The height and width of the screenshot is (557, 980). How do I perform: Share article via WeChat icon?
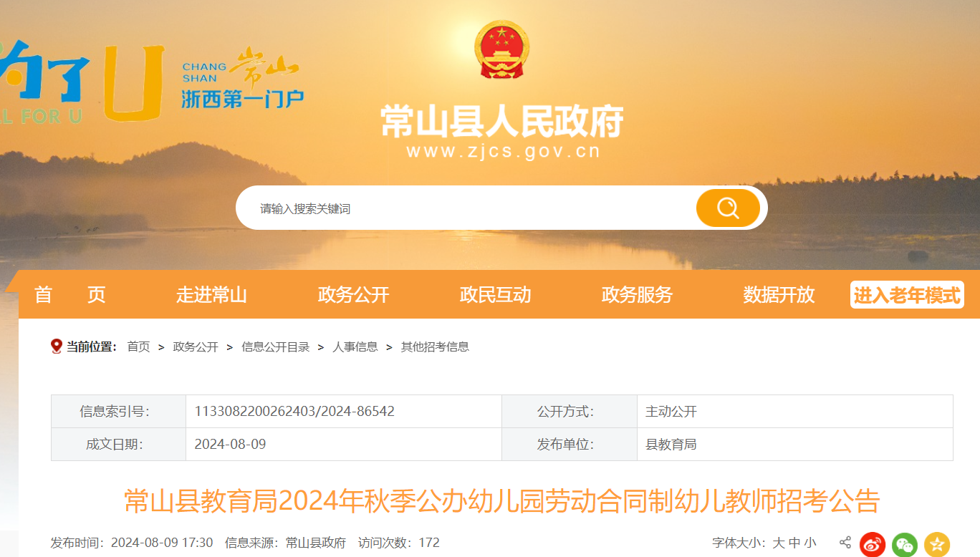tap(905, 544)
